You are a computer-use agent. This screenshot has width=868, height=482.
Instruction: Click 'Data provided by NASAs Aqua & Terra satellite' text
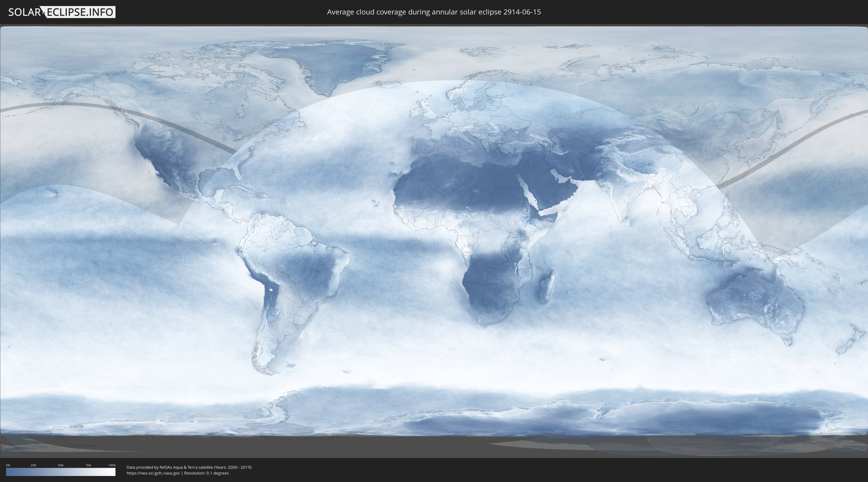(170, 467)
